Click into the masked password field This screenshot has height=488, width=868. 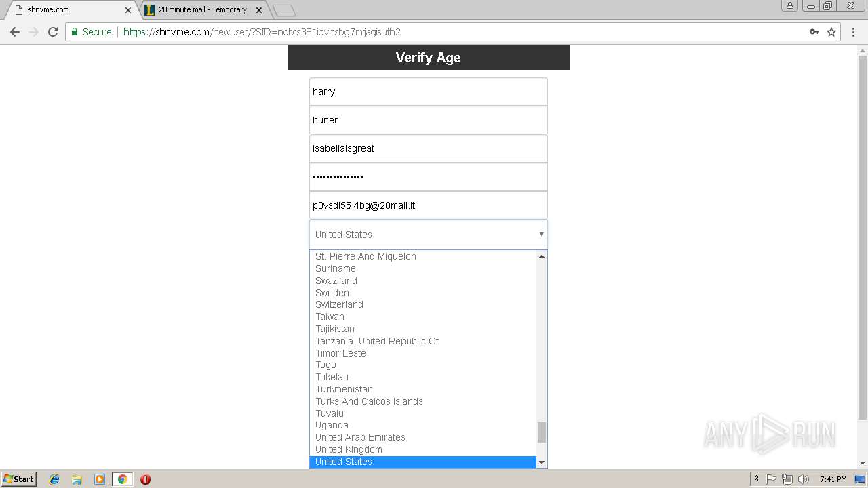429,177
